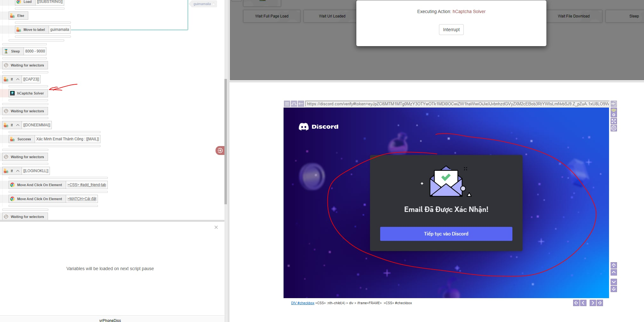Image resolution: width=644 pixels, height=322 pixels.
Task: Close the variables panel with X
Action: point(216,227)
